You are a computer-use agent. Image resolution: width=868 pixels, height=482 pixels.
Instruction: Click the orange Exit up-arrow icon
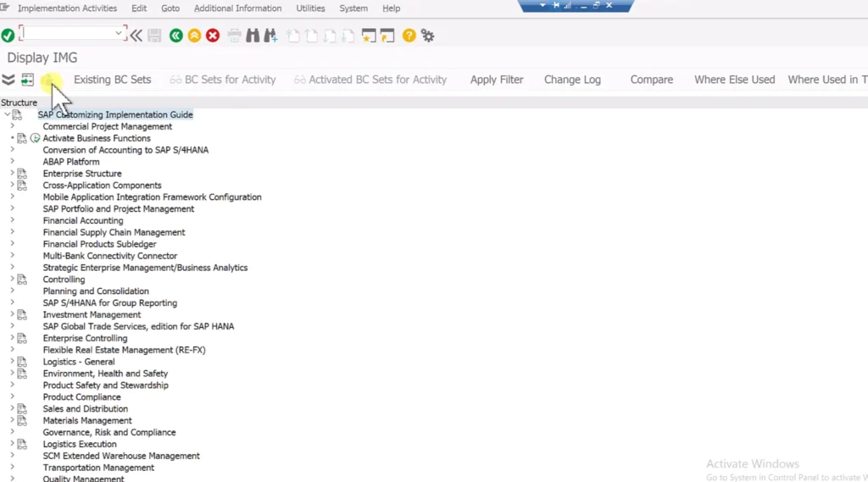pyautogui.click(x=194, y=36)
